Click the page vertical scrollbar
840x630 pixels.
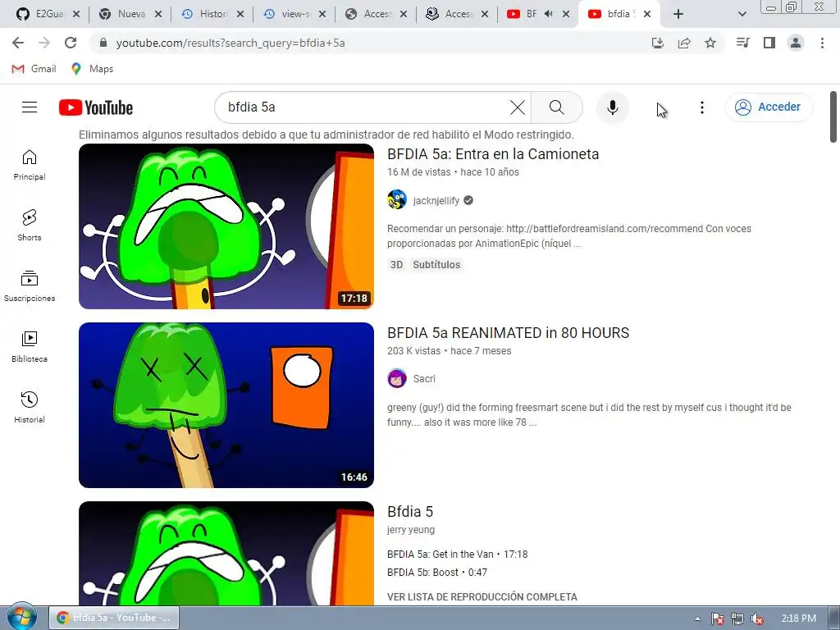coord(833,116)
